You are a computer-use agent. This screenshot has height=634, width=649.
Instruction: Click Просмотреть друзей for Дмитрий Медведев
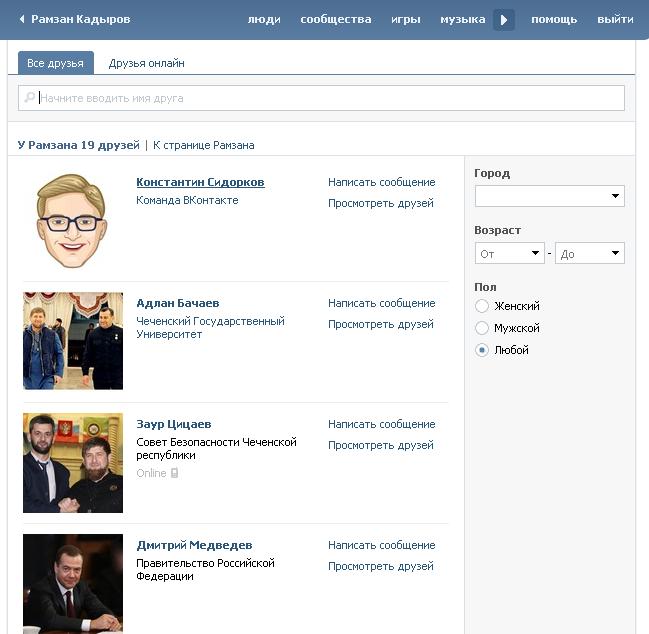click(x=381, y=566)
